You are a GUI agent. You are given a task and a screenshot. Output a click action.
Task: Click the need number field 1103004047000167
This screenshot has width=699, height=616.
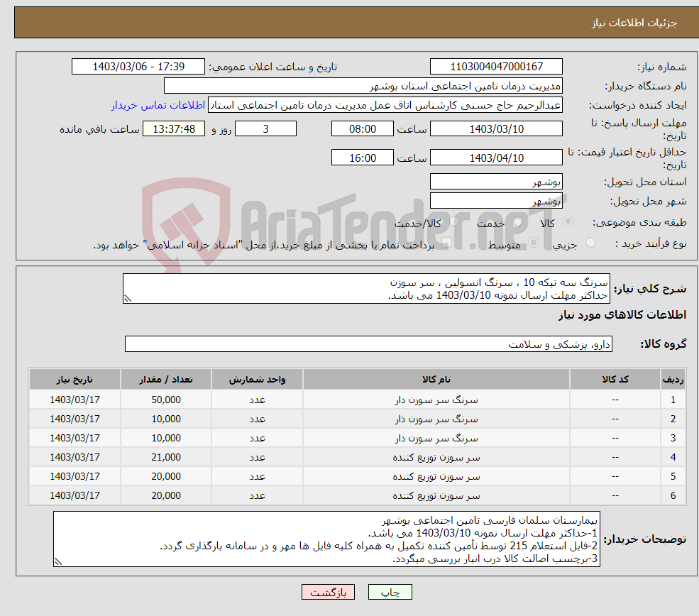pyautogui.click(x=496, y=67)
